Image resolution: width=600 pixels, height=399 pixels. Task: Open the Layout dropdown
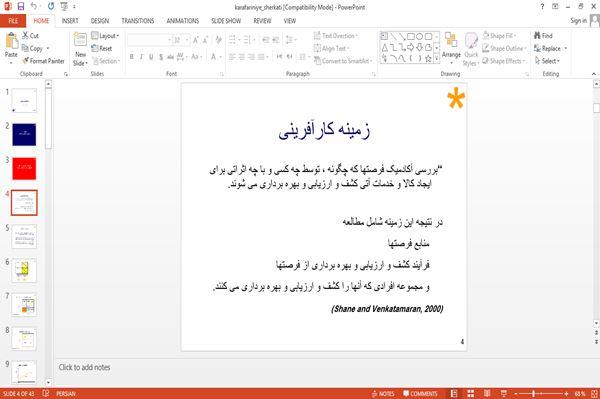click(x=105, y=36)
